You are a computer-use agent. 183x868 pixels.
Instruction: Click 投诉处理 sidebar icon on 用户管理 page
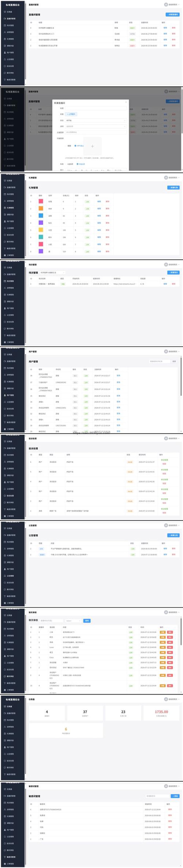pyautogui.click(x=5, y=409)
